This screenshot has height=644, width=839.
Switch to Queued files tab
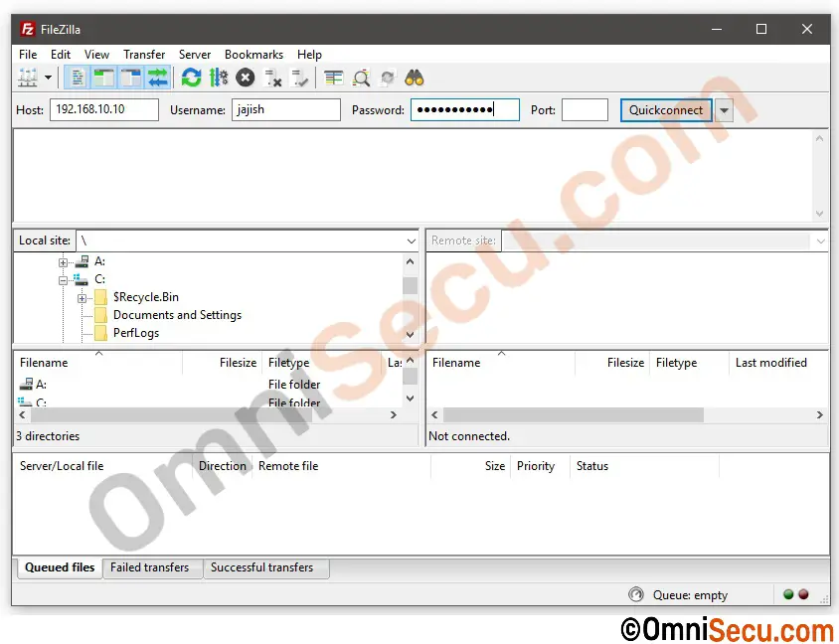(60, 567)
